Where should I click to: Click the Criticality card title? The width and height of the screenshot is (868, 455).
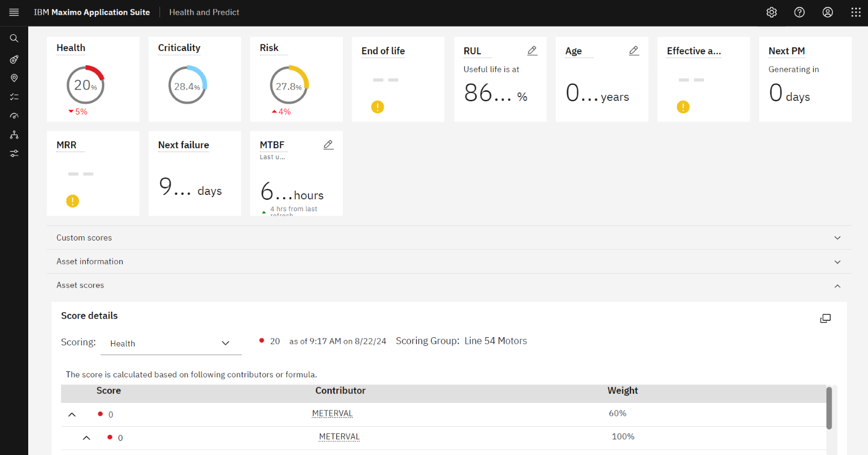pyautogui.click(x=179, y=48)
